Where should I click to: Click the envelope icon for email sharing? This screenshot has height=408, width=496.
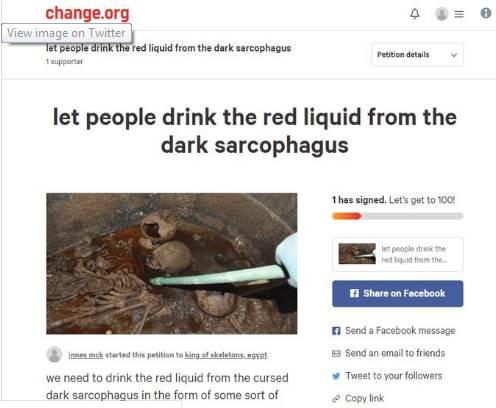tap(336, 353)
